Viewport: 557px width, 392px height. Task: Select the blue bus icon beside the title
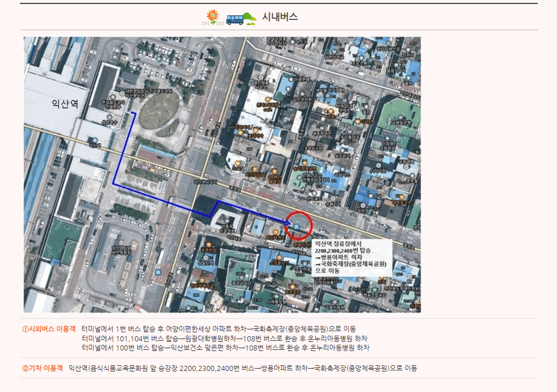point(235,18)
